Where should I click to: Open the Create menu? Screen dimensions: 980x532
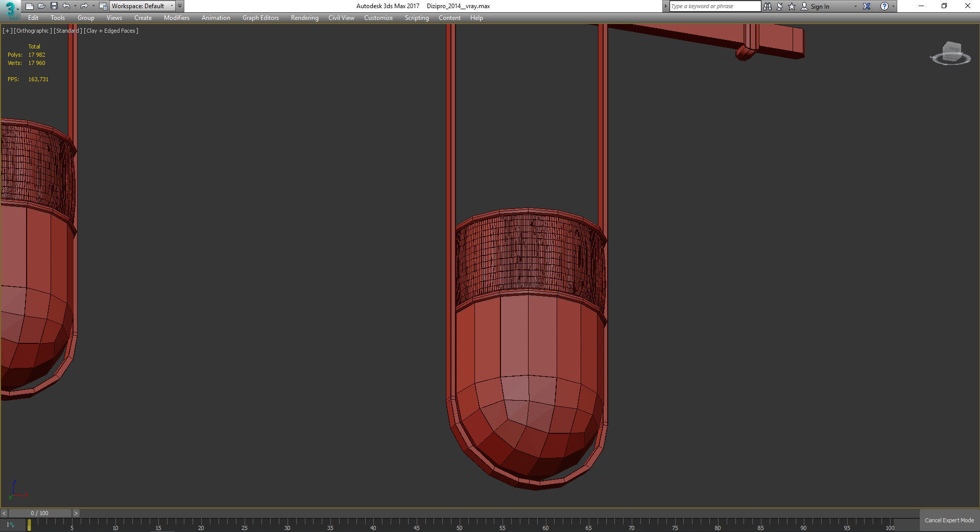(x=143, y=18)
